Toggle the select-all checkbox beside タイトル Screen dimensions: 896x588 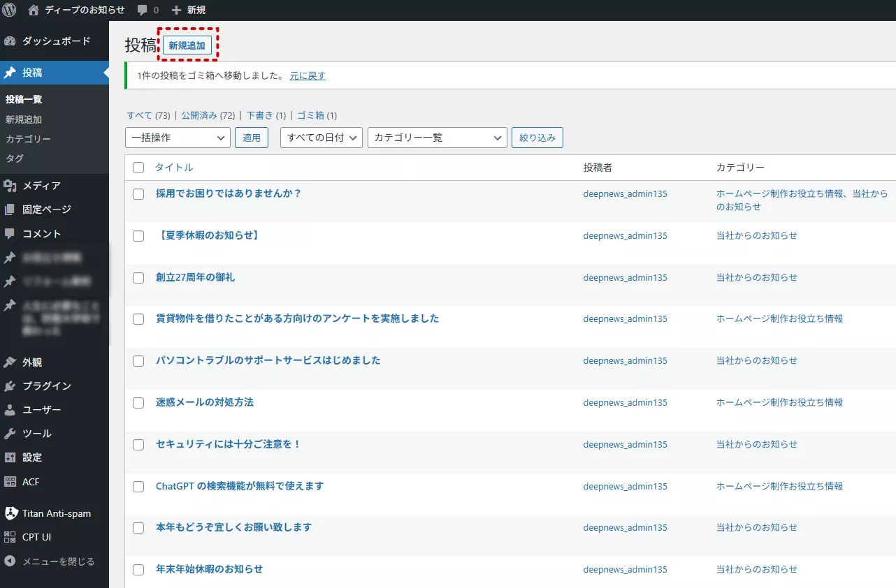[138, 168]
